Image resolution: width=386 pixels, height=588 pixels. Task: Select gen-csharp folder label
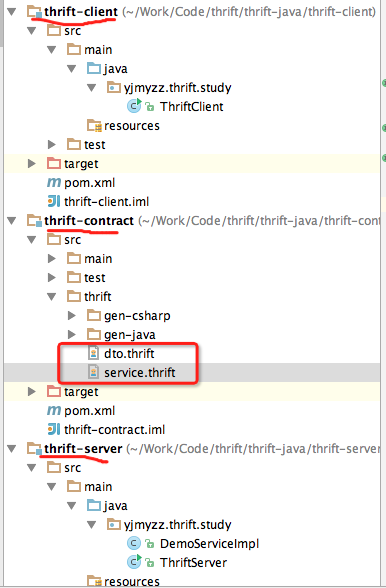[x=137, y=316]
